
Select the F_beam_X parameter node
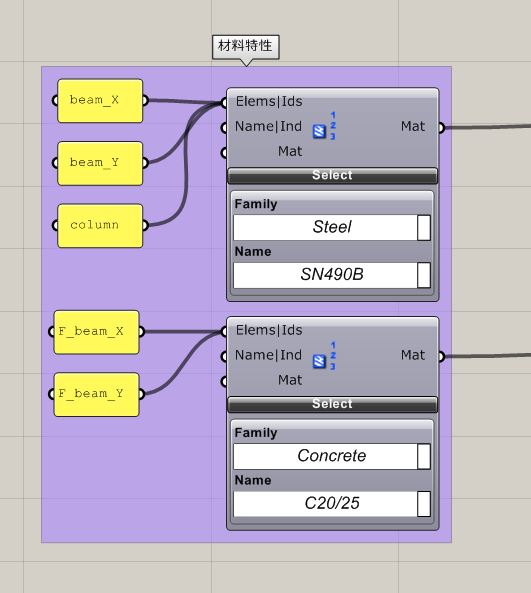click(96, 332)
